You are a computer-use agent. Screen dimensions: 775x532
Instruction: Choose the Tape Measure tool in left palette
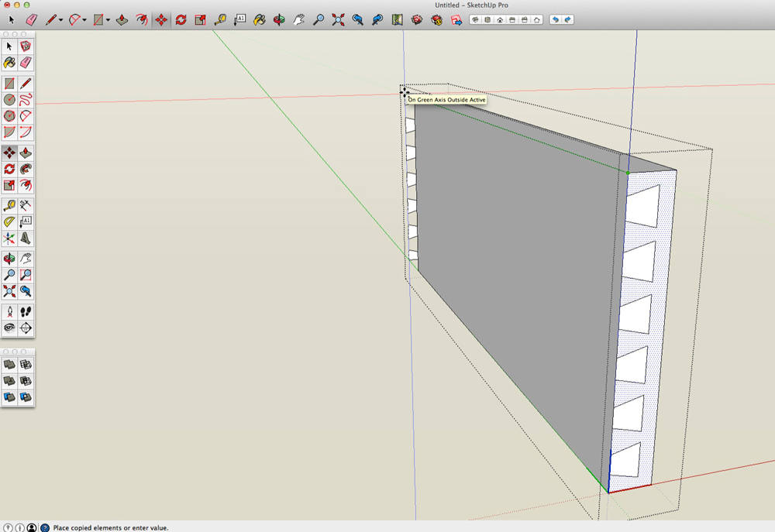coord(9,205)
